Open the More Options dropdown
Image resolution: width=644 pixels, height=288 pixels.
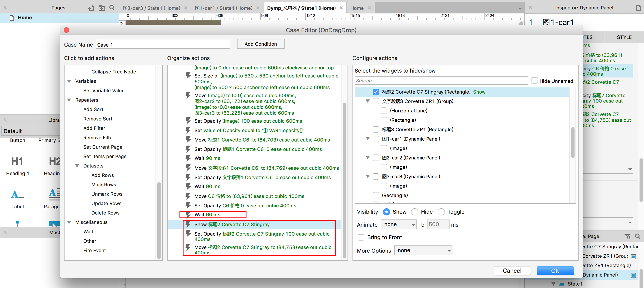click(423, 251)
